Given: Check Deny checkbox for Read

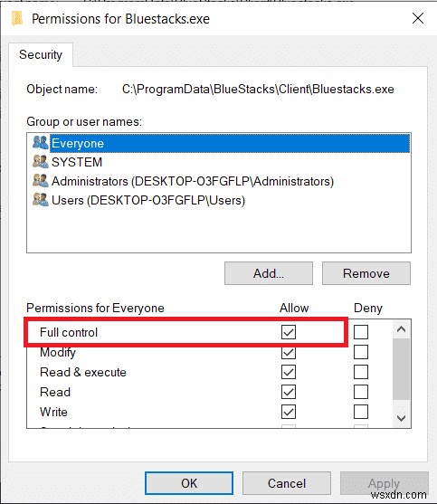Looking at the screenshot, I should point(361,392).
